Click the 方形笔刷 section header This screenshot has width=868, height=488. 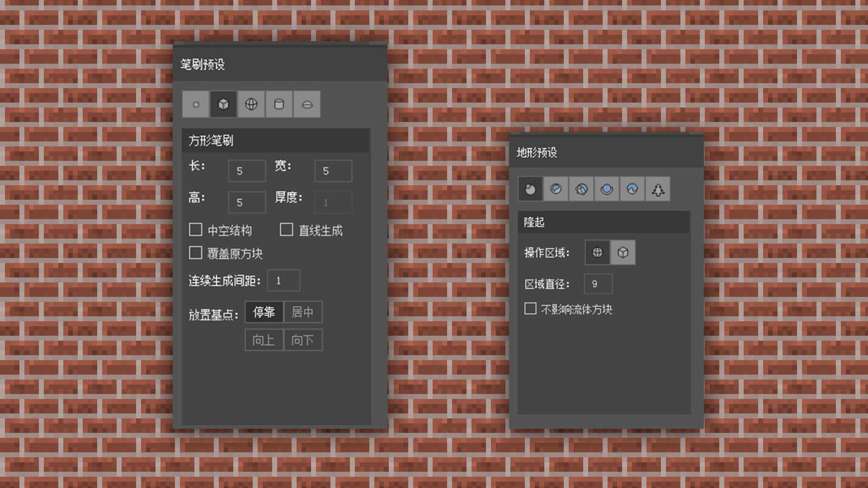click(x=276, y=141)
